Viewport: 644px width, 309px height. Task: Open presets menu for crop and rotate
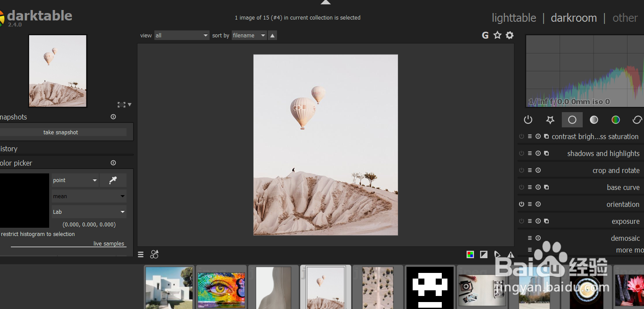tap(530, 170)
